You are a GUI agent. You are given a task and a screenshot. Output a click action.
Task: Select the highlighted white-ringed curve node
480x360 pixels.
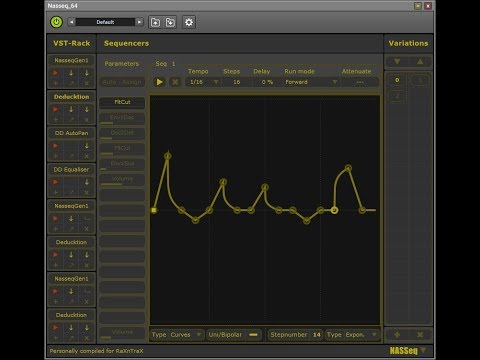pyautogui.click(x=334, y=210)
